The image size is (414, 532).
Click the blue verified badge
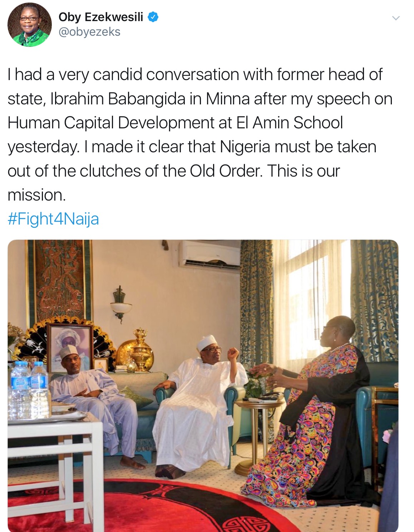(153, 17)
